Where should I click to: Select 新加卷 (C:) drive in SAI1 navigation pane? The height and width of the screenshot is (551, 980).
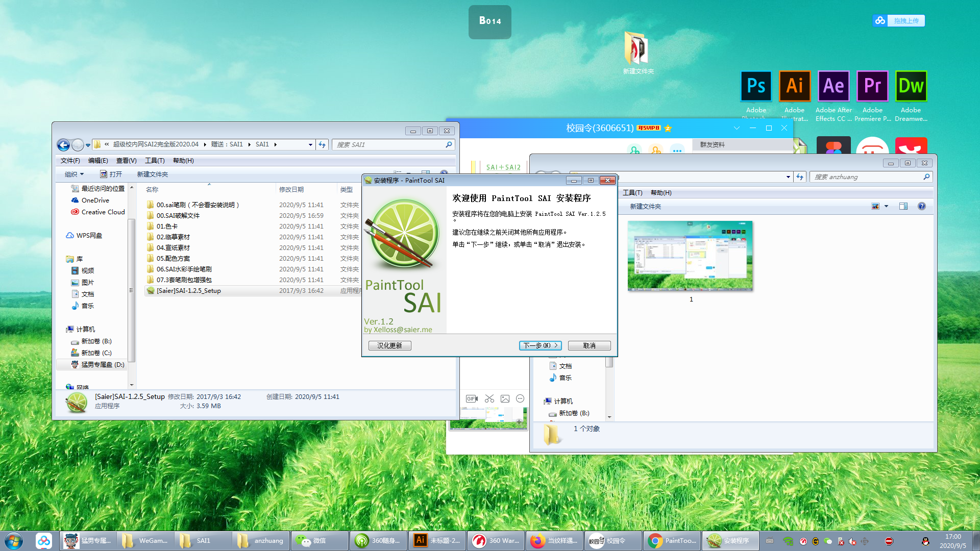click(91, 353)
